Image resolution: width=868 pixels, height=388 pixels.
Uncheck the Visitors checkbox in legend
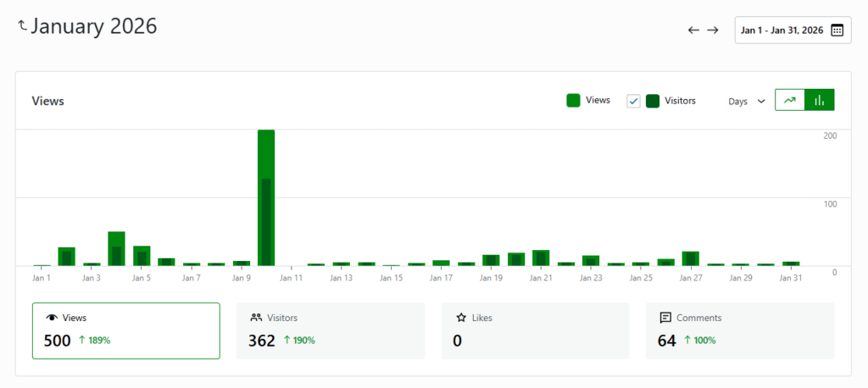coord(633,101)
